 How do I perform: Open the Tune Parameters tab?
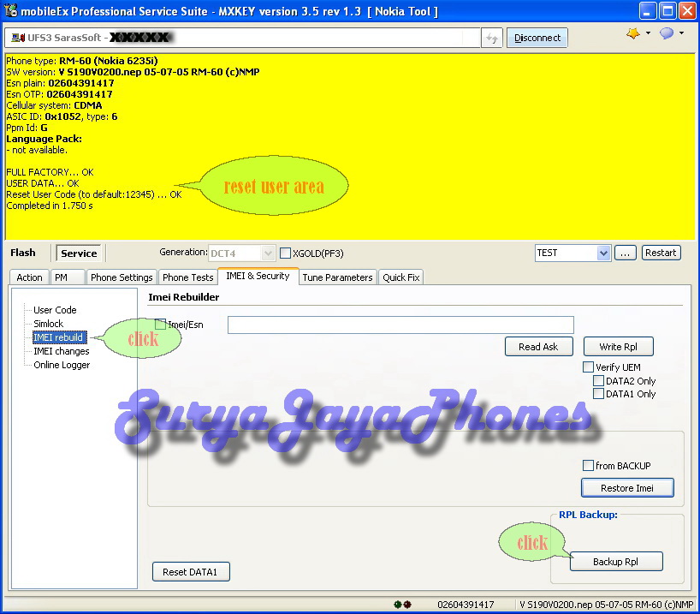pyautogui.click(x=337, y=277)
